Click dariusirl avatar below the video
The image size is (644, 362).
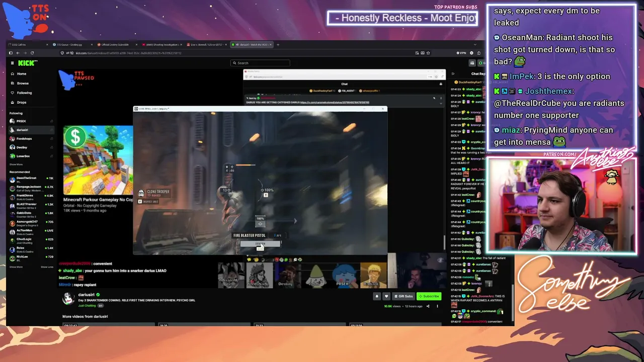coord(68,298)
